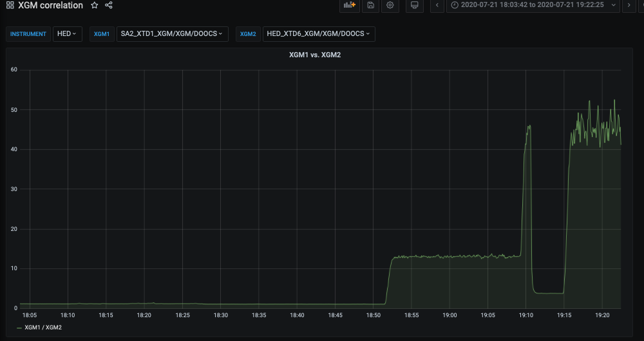Click the 19:15 time axis label

click(x=564, y=315)
